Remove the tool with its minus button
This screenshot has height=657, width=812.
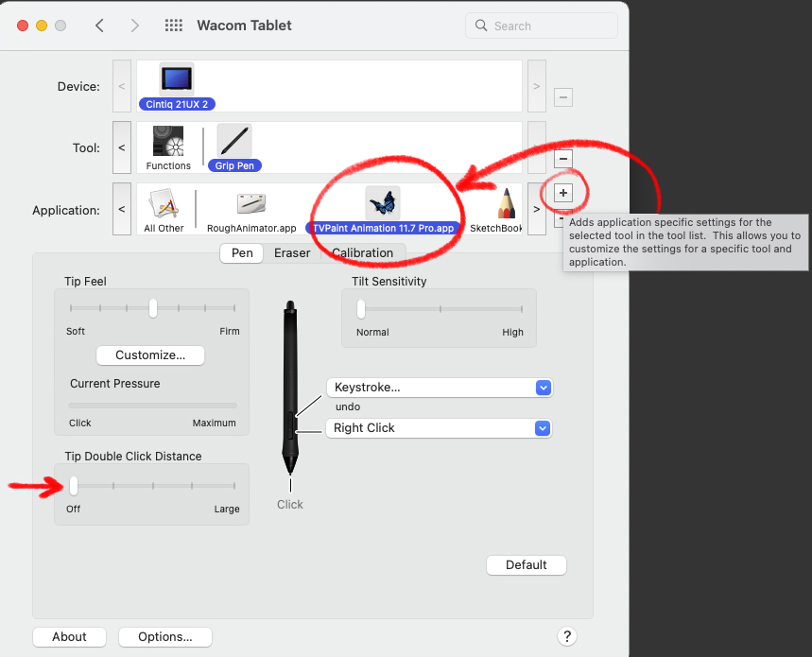tap(562, 159)
